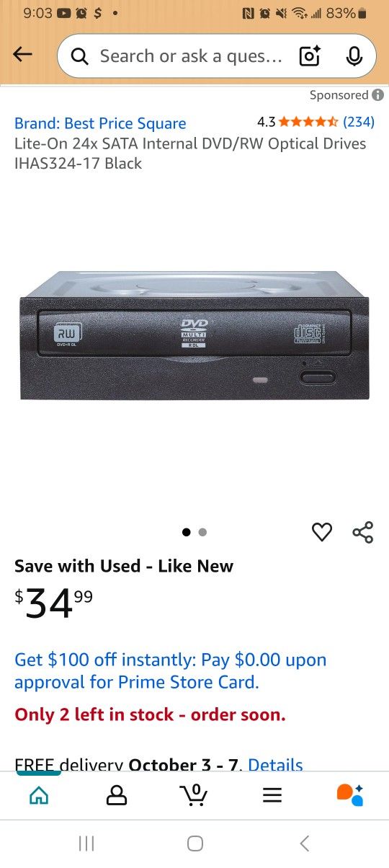This screenshot has width=389, height=868.
Task: Open camera lens search icon
Action: (x=310, y=56)
